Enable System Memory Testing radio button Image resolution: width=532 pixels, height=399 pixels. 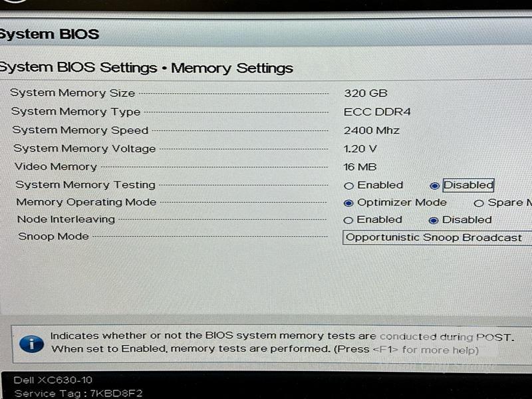click(x=348, y=186)
